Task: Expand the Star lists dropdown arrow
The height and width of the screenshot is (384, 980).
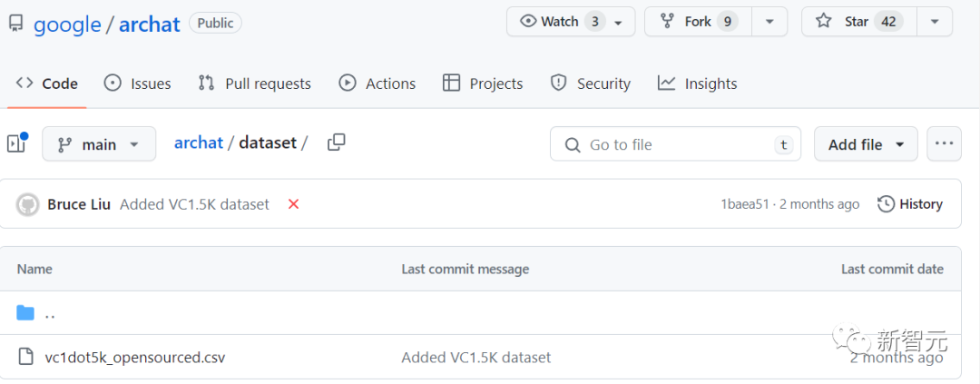Action: pos(935,22)
